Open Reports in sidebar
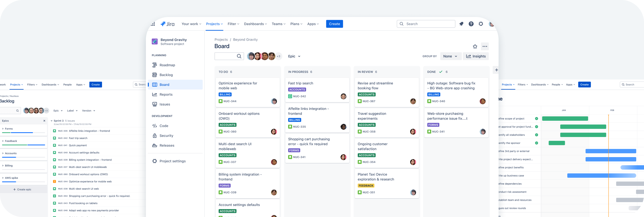 [x=175, y=94]
